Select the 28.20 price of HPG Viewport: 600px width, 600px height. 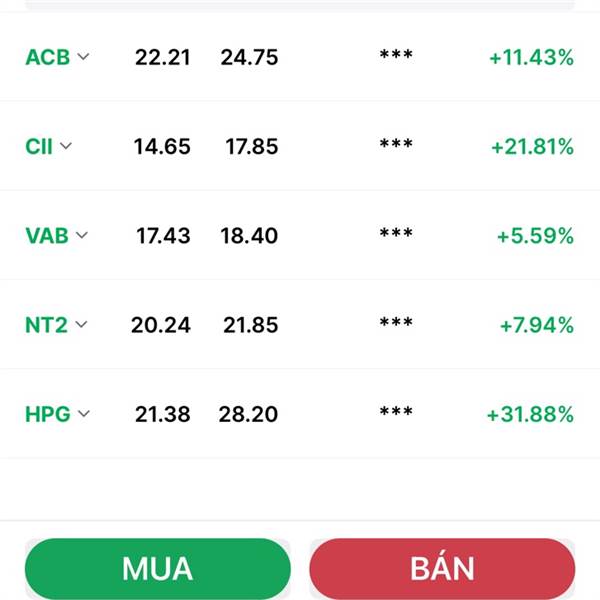[248, 414]
